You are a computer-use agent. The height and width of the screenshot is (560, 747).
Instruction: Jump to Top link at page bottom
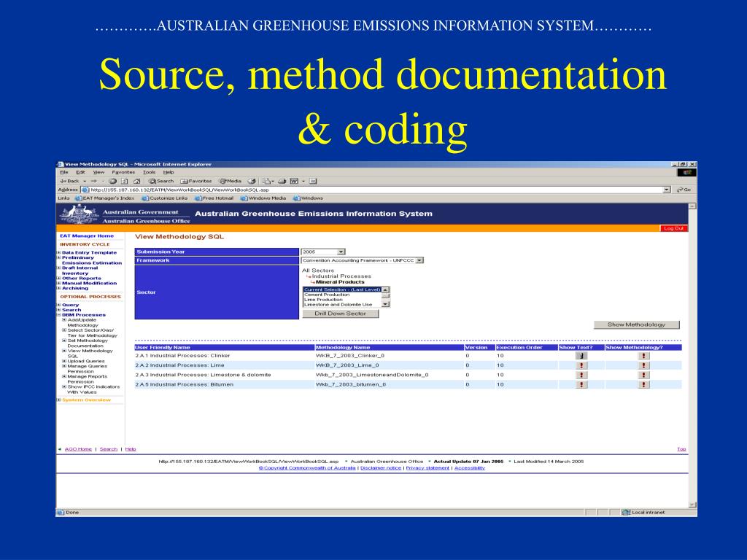[682, 449]
